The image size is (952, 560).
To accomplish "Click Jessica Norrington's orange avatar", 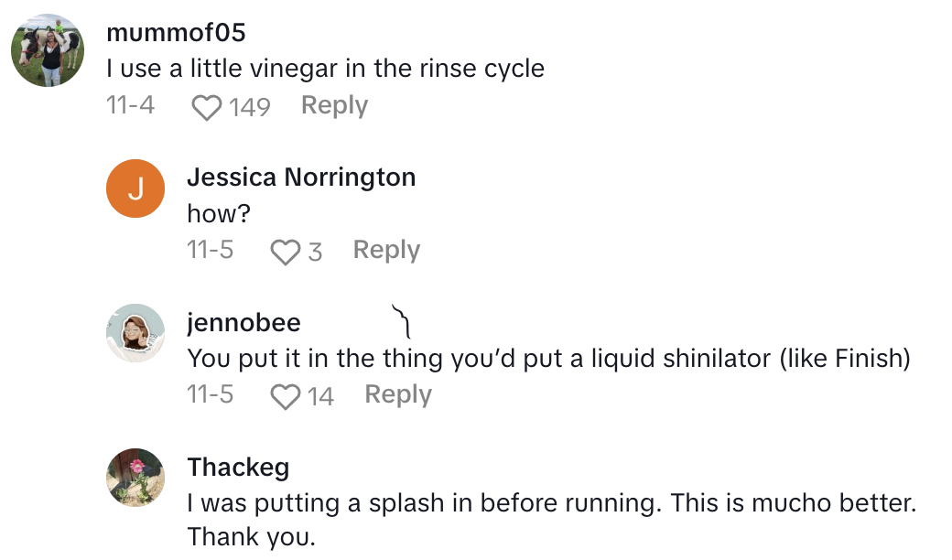I will pos(135,188).
